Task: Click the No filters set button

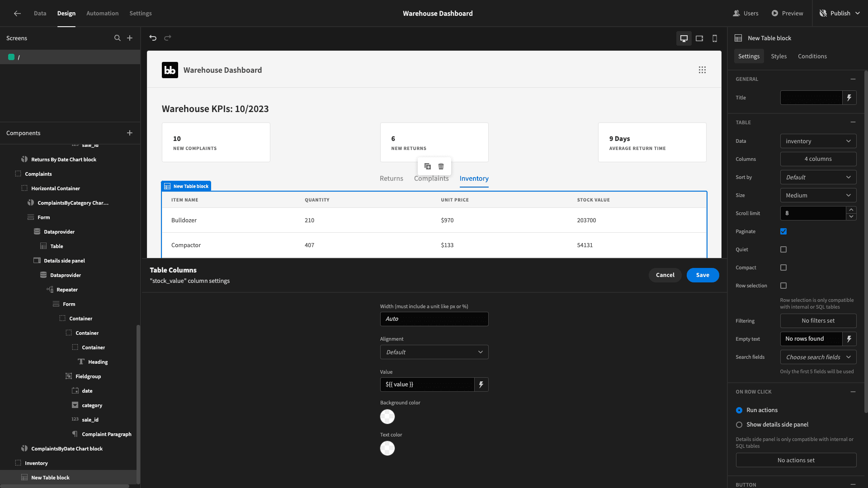Action: tap(818, 321)
